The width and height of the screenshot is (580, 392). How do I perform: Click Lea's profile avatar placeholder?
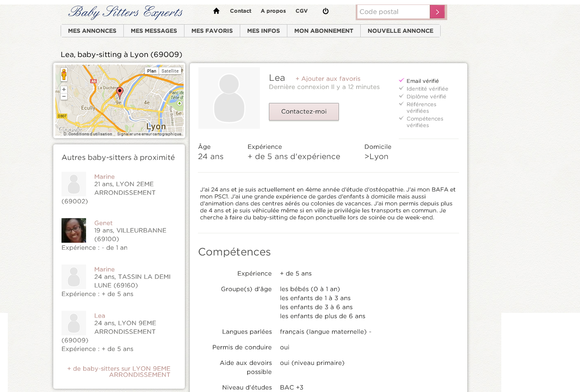229,98
